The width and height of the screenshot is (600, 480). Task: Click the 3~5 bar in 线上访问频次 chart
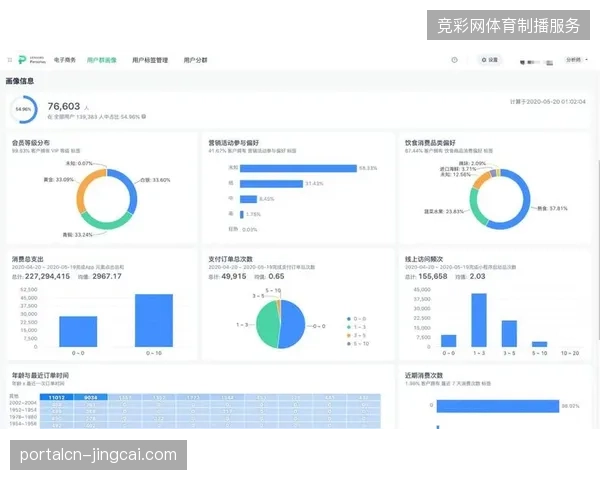(x=509, y=333)
